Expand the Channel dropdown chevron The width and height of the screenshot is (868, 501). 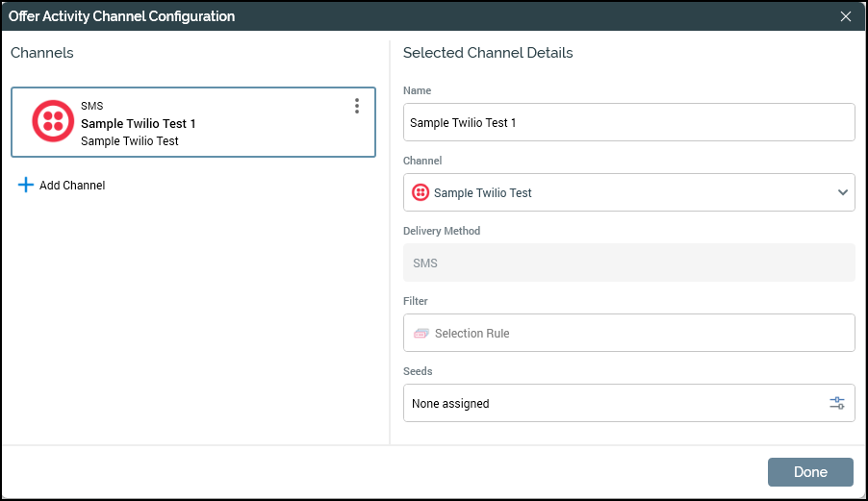click(843, 193)
